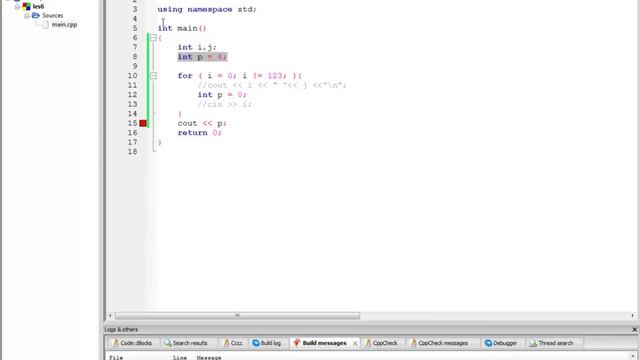The height and width of the screenshot is (360, 640).
Task: Open the Thread search tab
Action: click(551, 343)
